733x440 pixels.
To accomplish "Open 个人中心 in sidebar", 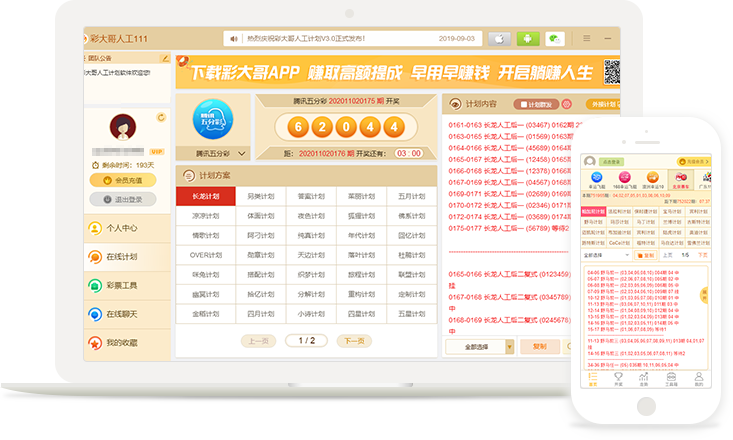I will [x=127, y=228].
